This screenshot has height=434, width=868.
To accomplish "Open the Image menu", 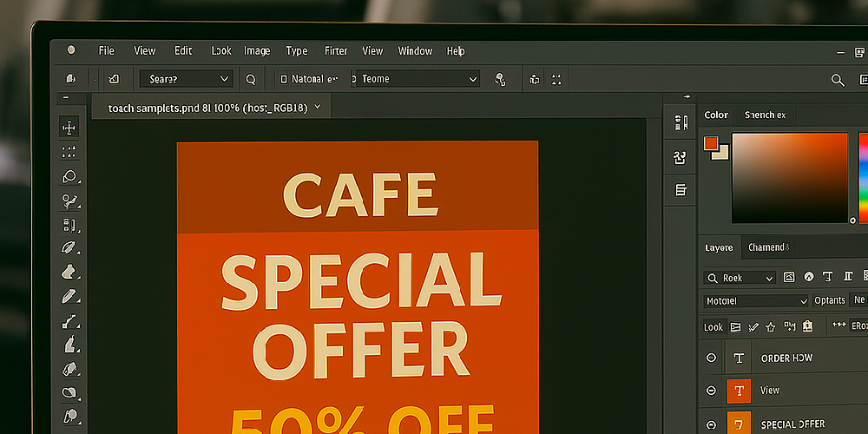I will tap(257, 51).
